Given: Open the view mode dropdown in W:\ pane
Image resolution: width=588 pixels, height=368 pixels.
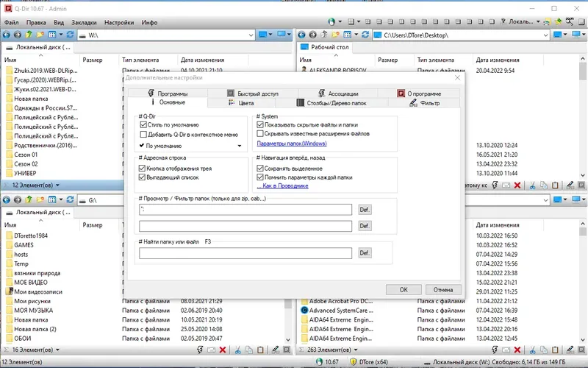Looking at the screenshot, I should (x=60, y=35).
